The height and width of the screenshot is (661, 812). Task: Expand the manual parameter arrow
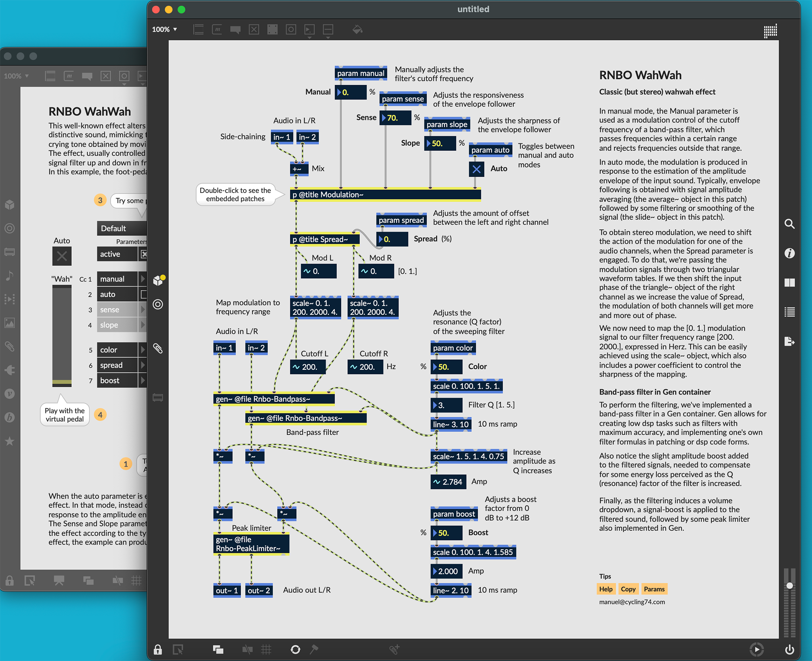(x=143, y=279)
